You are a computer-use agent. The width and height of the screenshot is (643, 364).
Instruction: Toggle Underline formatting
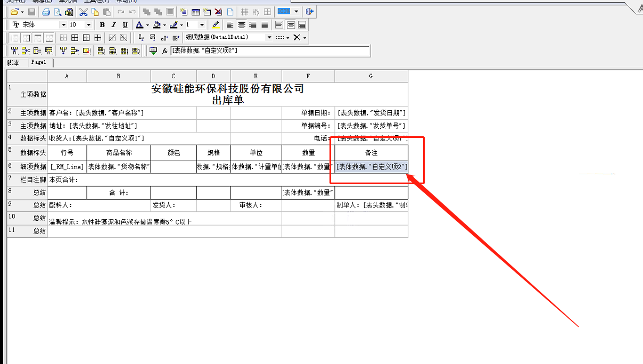pyautogui.click(x=125, y=25)
